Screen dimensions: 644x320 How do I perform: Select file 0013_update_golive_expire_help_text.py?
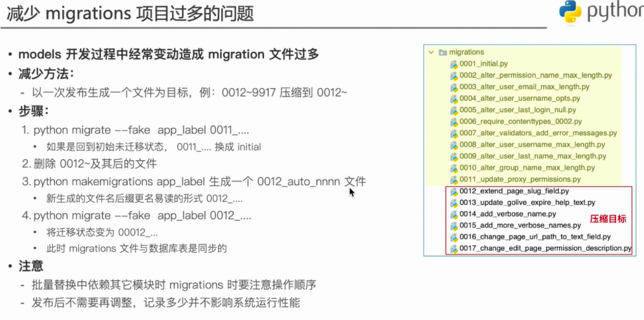[527, 202]
